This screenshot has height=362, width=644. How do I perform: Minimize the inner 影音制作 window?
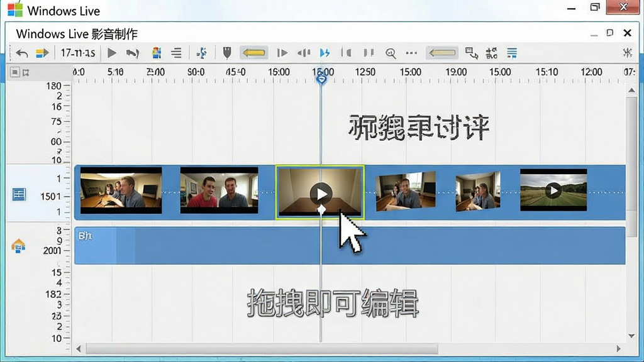(594, 34)
